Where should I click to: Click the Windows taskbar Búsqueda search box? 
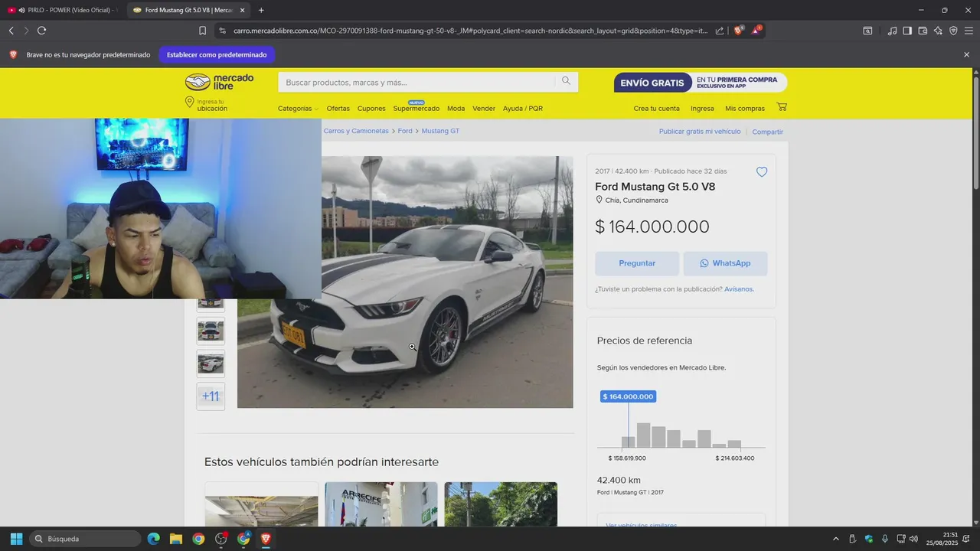(x=85, y=539)
